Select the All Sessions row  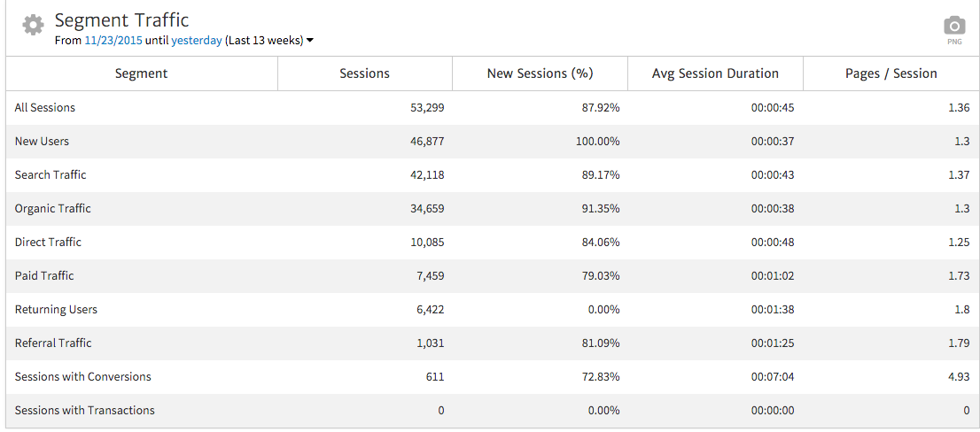click(45, 108)
